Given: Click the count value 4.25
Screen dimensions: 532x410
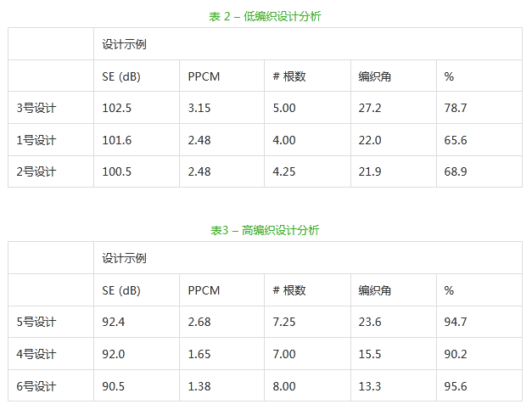Looking at the screenshot, I should pyautogui.click(x=284, y=171).
